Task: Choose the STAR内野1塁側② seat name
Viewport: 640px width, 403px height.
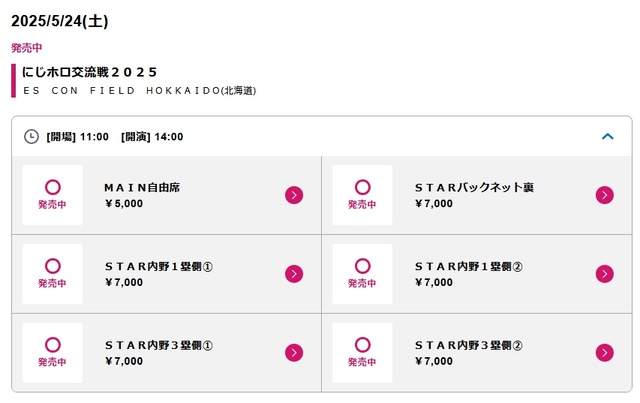Action: pos(469,266)
